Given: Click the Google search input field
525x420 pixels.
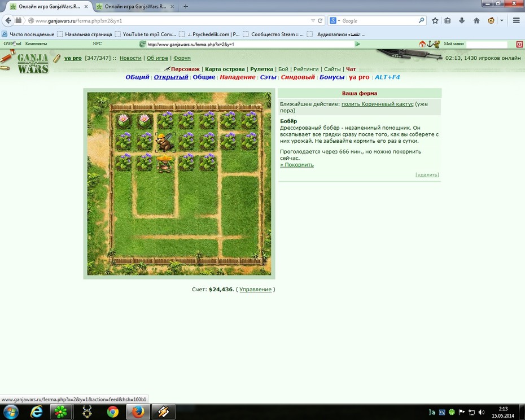Looking at the screenshot, I should tap(379, 21).
